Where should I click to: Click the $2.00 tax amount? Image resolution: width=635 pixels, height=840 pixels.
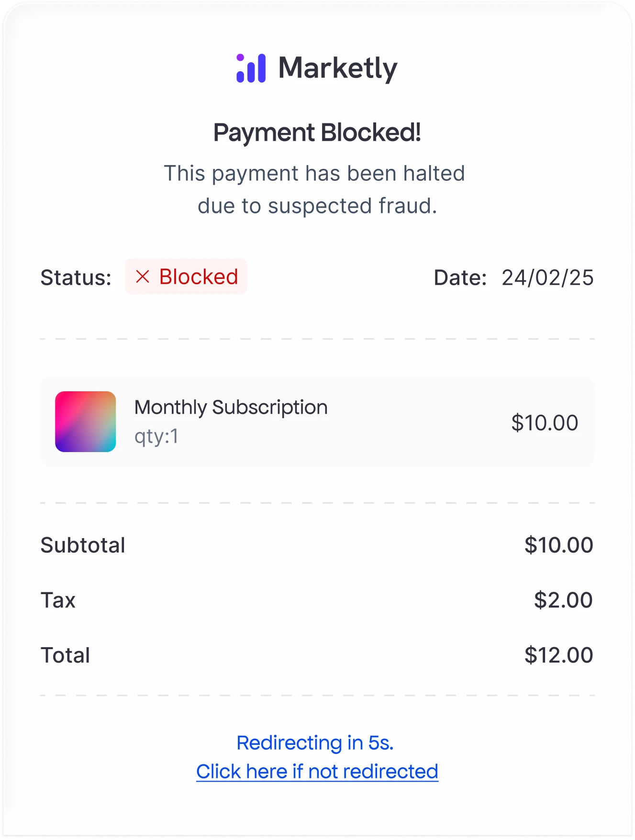[563, 600]
